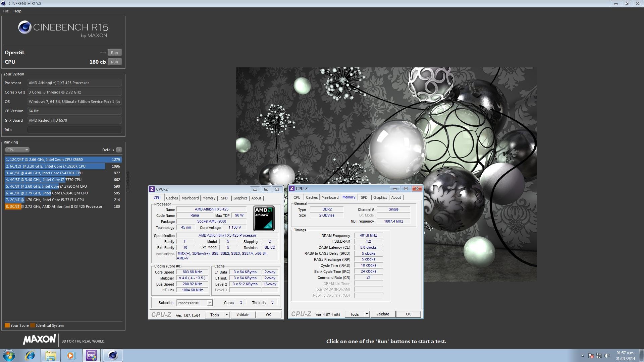Open the volume control in system tray

click(607, 356)
